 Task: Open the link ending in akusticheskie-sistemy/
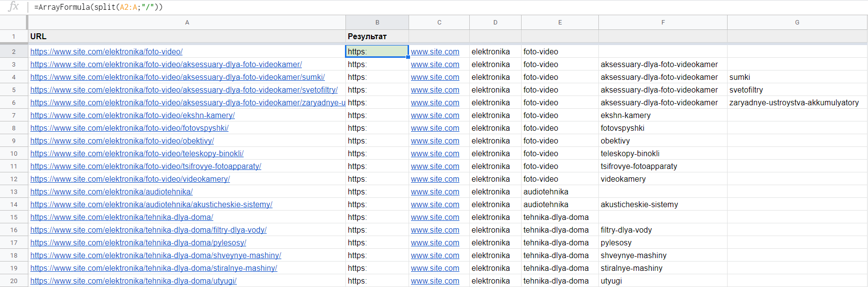pyautogui.click(x=151, y=204)
